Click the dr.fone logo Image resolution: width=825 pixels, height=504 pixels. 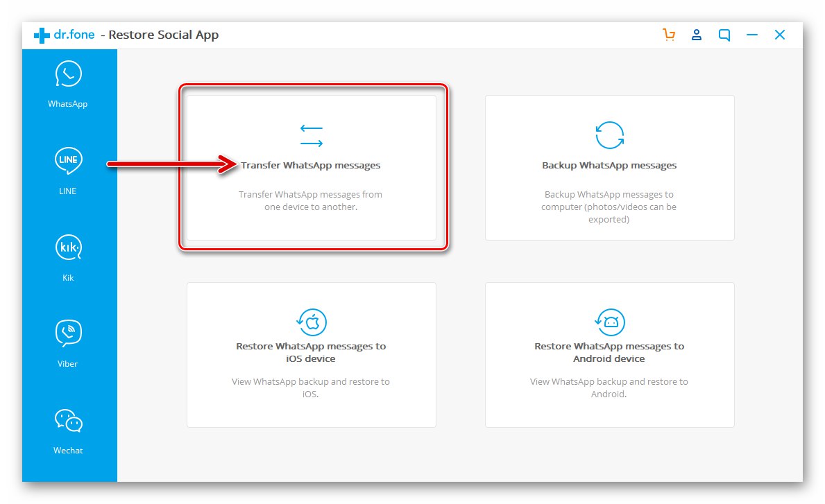pyautogui.click(x=63, y=34)
